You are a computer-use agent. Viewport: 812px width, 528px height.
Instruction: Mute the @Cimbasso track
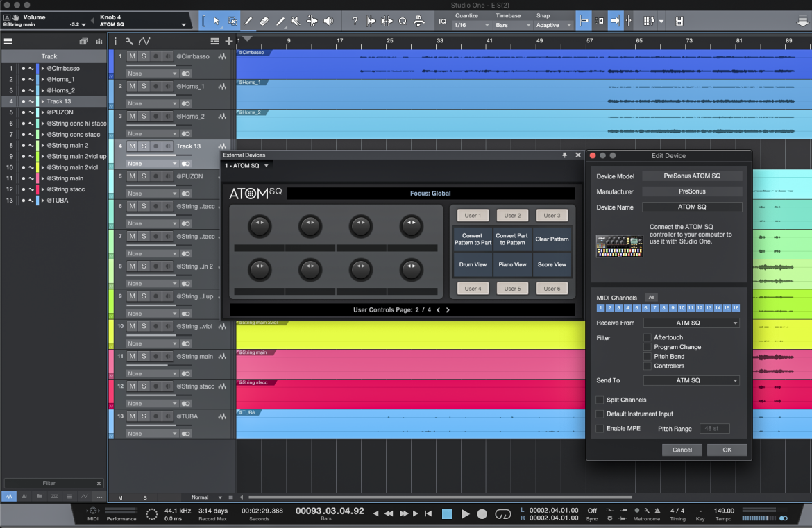[132, 56]
